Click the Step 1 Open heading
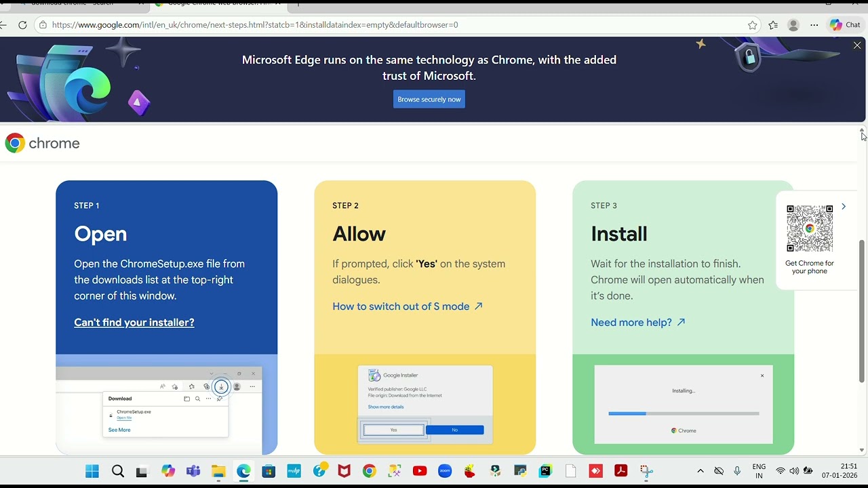 click(x=100, y=234)
